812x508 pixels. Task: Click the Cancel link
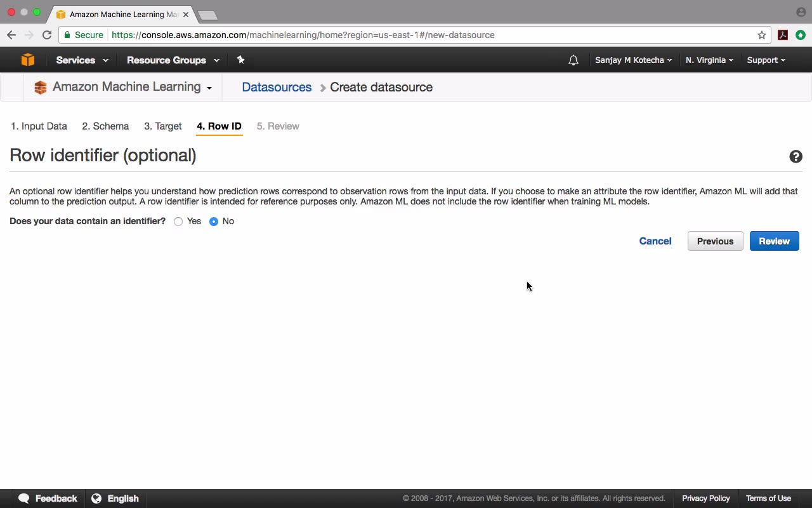pos(655,241)
